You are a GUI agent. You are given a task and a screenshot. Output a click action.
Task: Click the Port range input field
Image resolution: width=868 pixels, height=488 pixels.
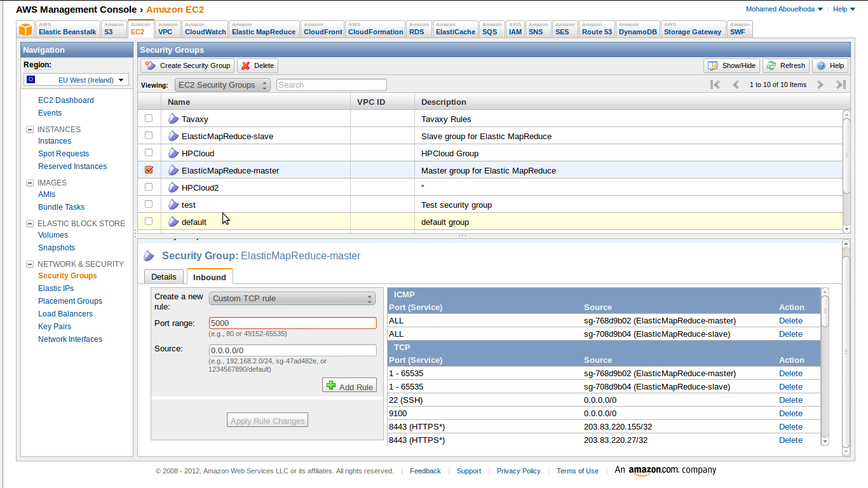[x=293, y=323]
